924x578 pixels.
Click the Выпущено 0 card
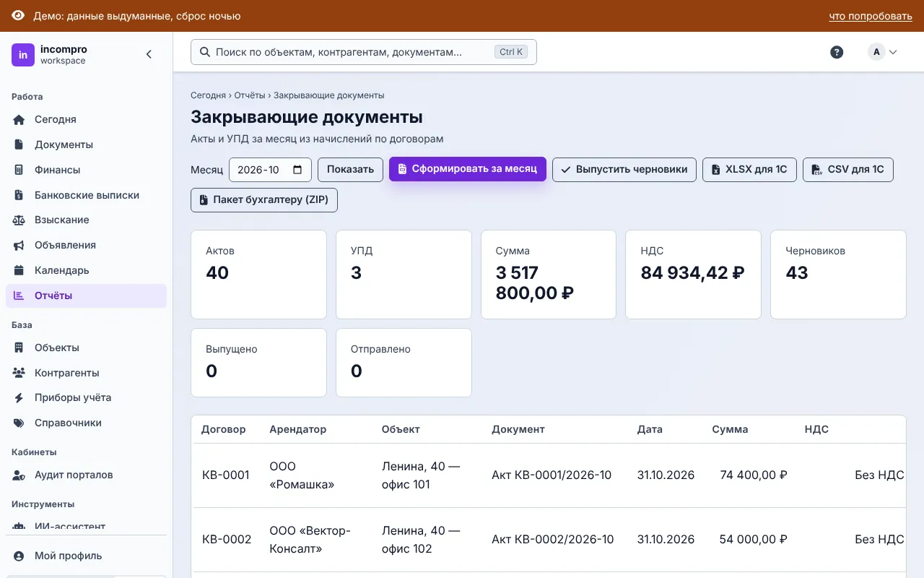pyautogui.click(x=258, y=363)
